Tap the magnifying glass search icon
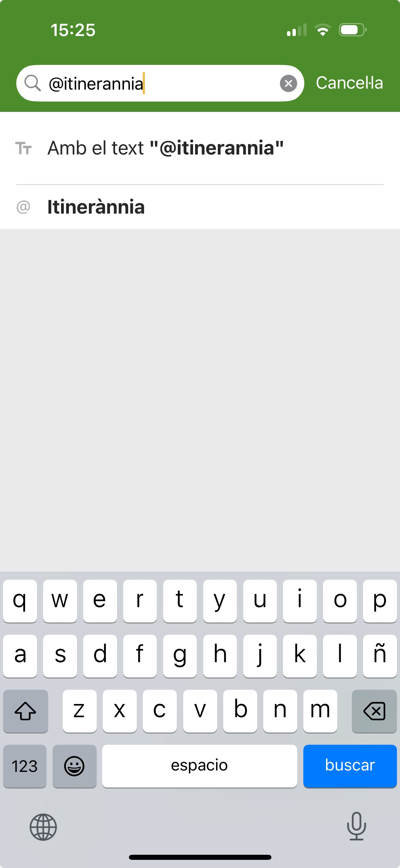Image resolution: width=400 pixels, height=868 pixels. (x=33, y=83)
